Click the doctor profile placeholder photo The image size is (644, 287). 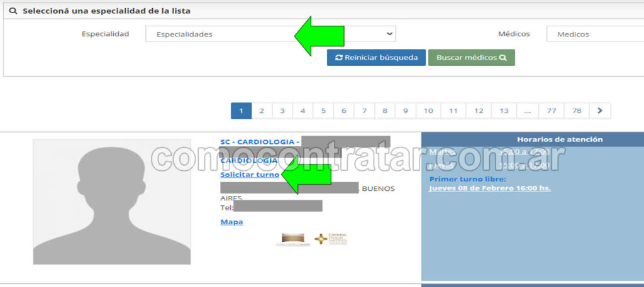coord(112,202)
